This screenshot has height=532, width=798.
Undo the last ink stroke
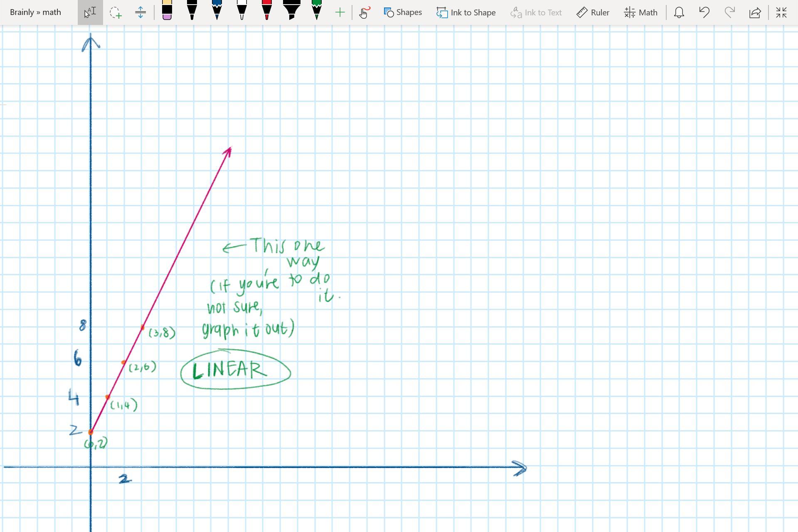[x=704, y=12]
